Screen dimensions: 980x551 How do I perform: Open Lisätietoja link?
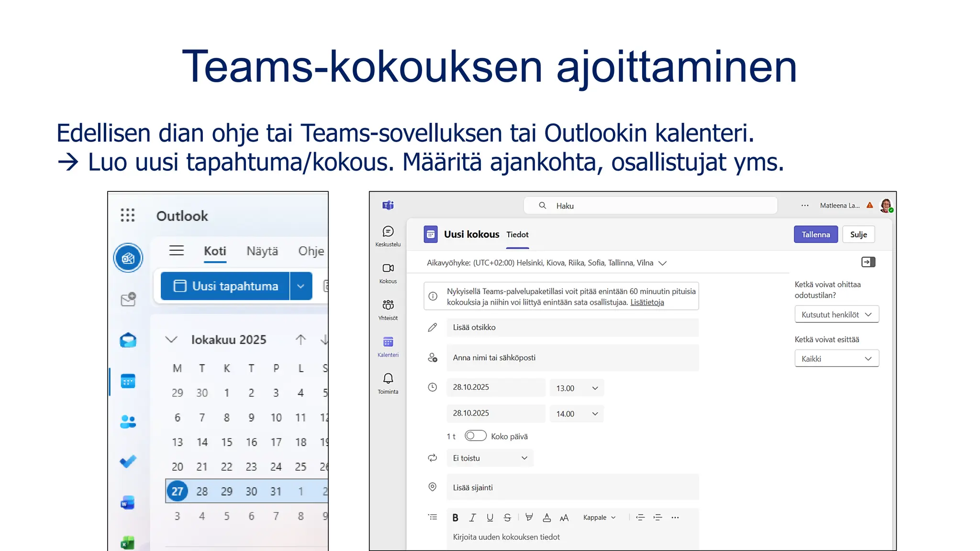tap(647, 302)
